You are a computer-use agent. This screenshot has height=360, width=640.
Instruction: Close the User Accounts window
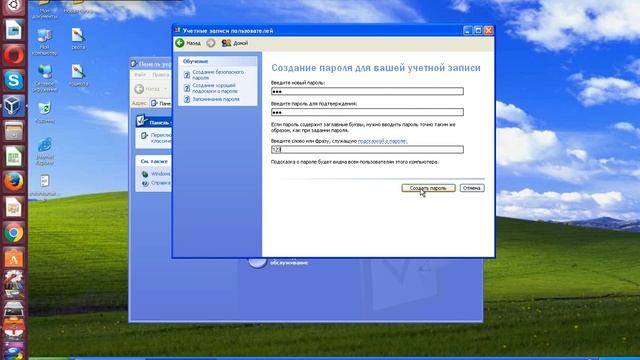tap(488, 30)
